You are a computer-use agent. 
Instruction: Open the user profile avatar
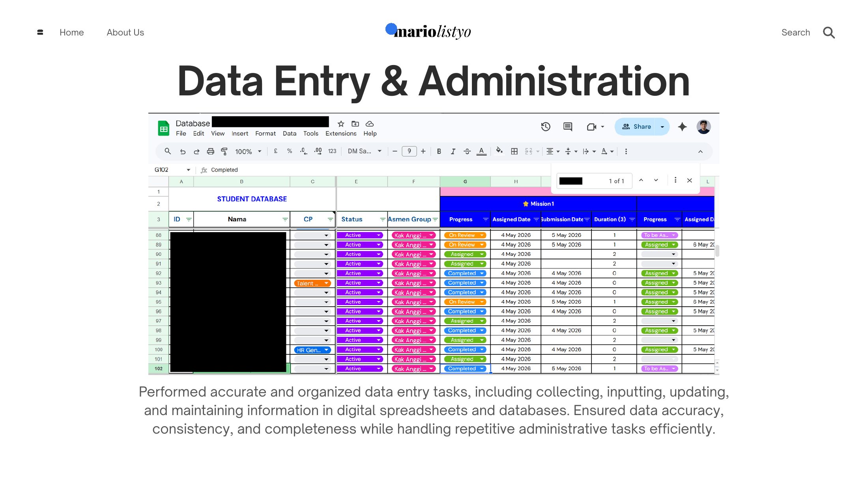click(703, 127)
